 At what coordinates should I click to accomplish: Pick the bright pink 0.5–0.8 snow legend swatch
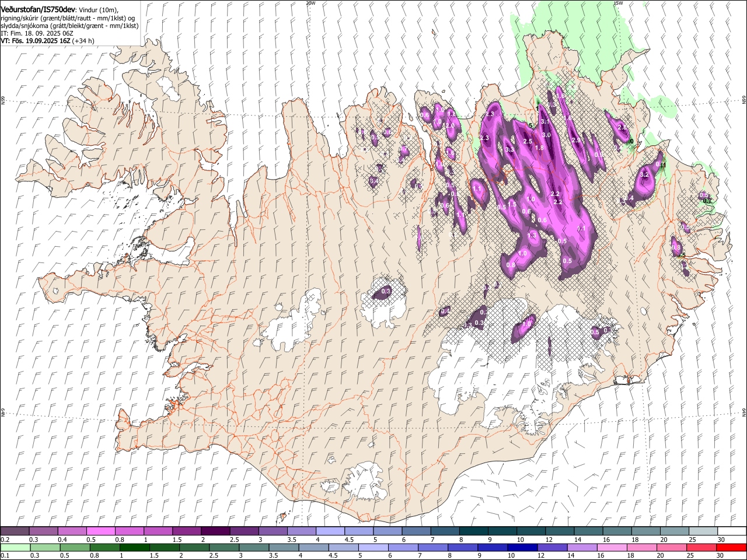click(x=100, y=531)
